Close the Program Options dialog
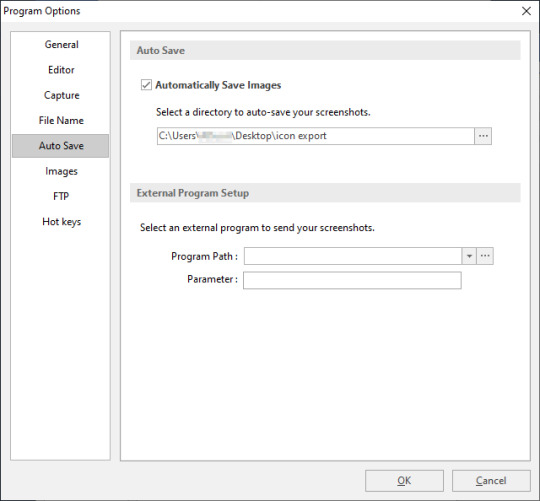Screen dimensions: 540x501 (526, 11)
